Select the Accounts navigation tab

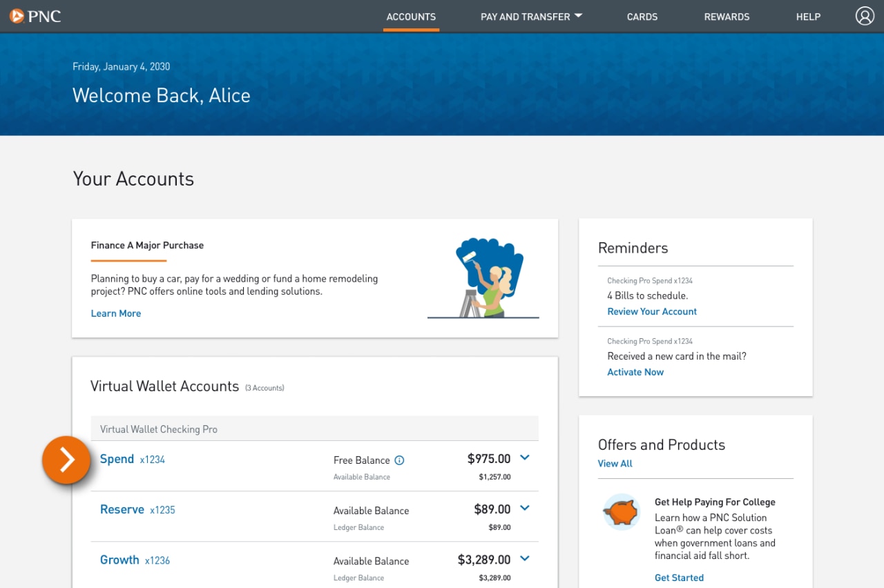[411, 17]
